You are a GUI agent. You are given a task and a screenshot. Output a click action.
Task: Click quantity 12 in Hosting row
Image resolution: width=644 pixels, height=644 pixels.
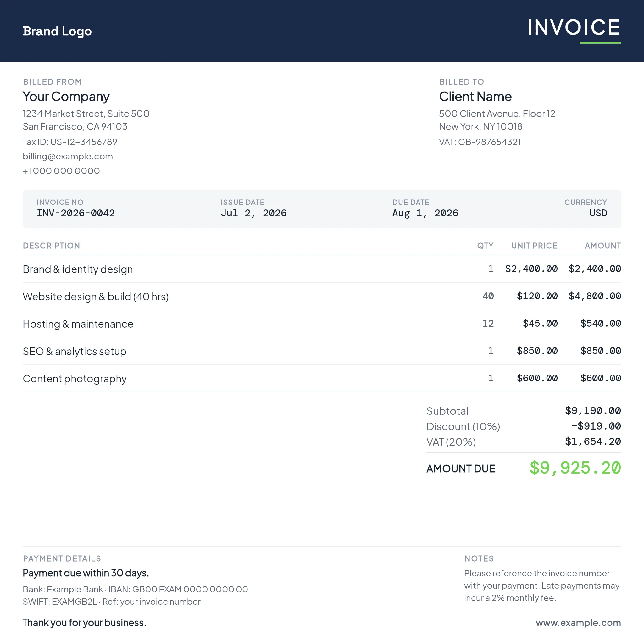pos(488,323)
